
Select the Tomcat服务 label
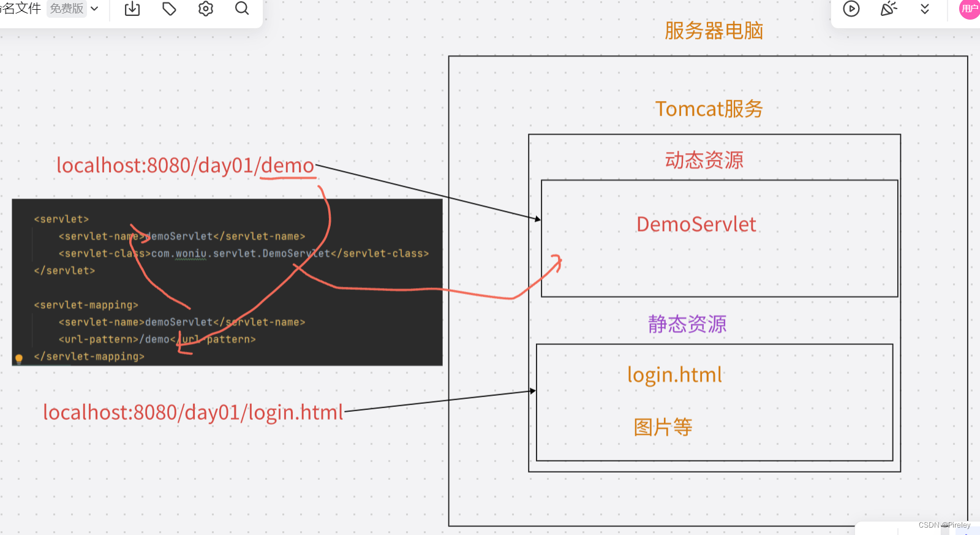709,108
